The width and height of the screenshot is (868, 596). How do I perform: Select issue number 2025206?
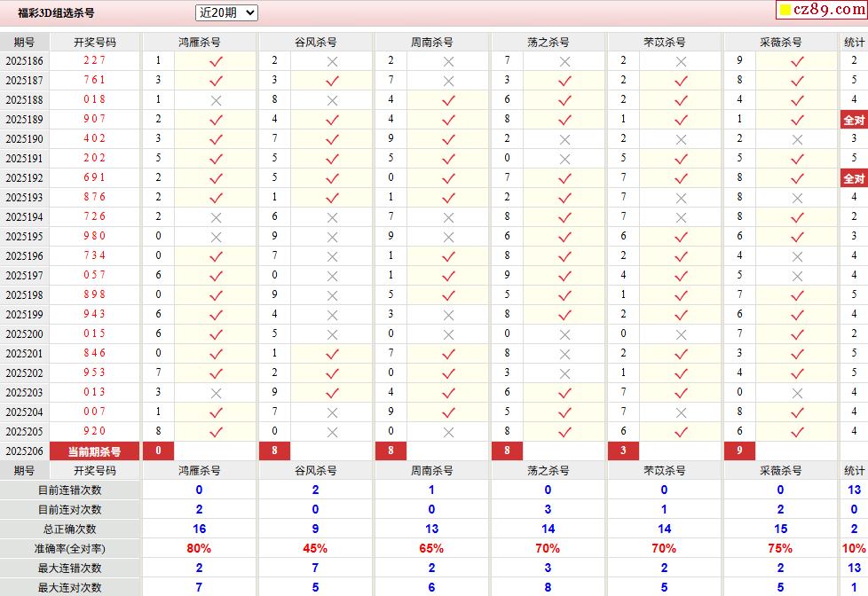24,451
